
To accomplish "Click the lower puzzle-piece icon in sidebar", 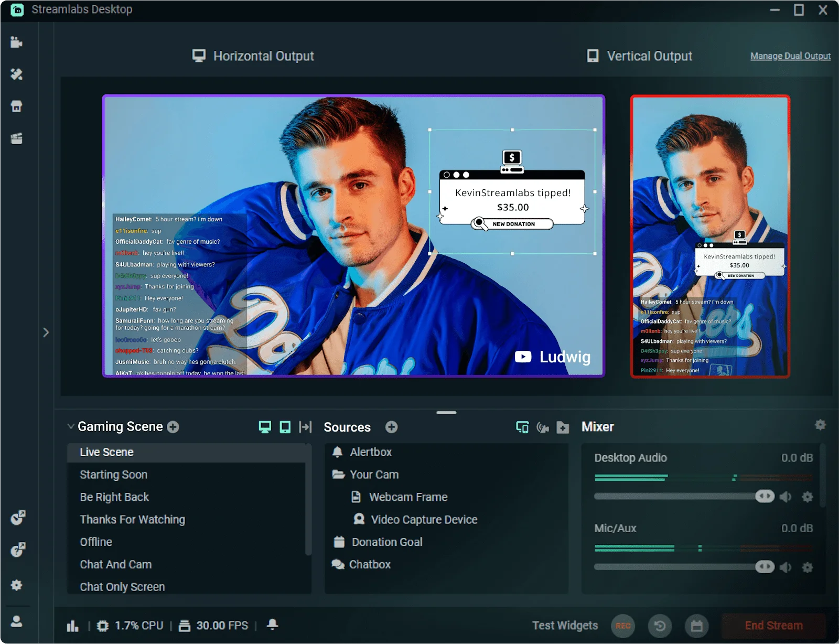I will coord(18,550).
